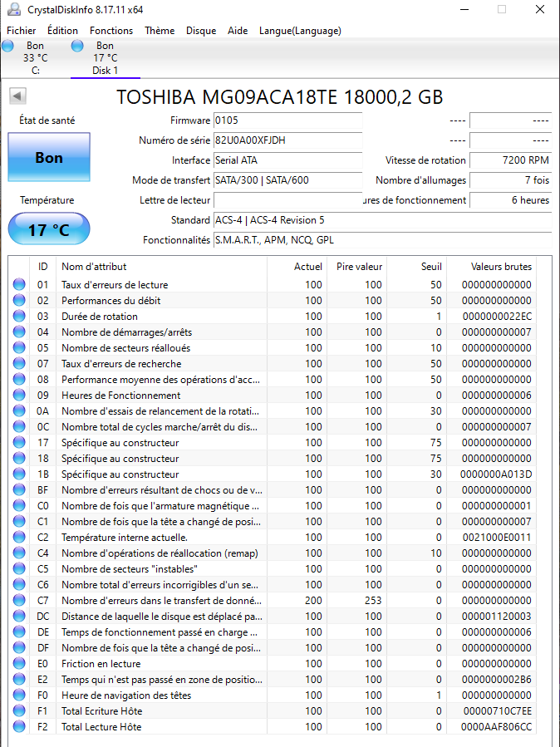
Task: Click the row Temps de fonctionnement passé en charge
Action: pyautogui.click(x=273, y=632)
